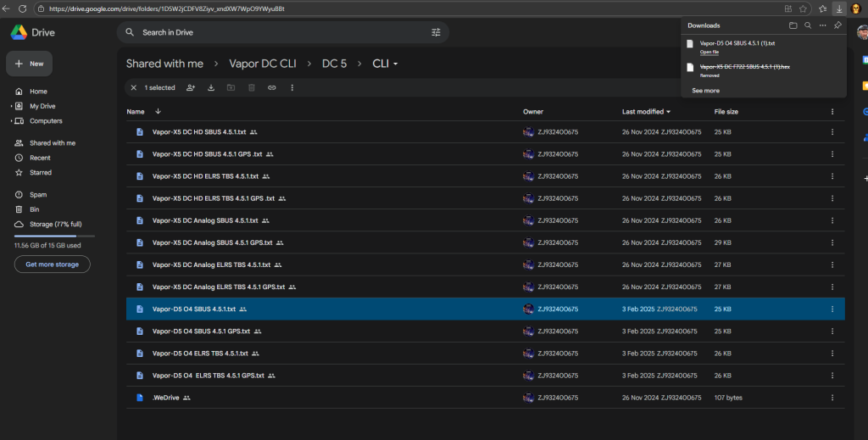Search downloads with the magnifier icon

(808, 25)
